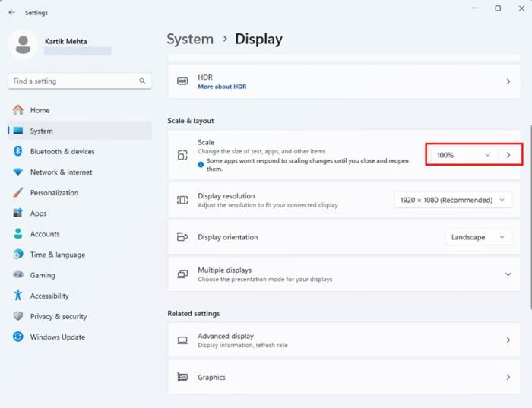This screenshot has height=408, width=532.
Task: Open Personalization settings category
Action: click(x=80, y=193)
